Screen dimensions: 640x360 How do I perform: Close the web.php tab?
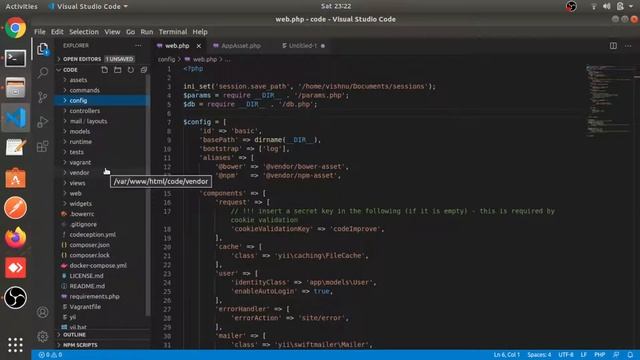tap(199, 46)
